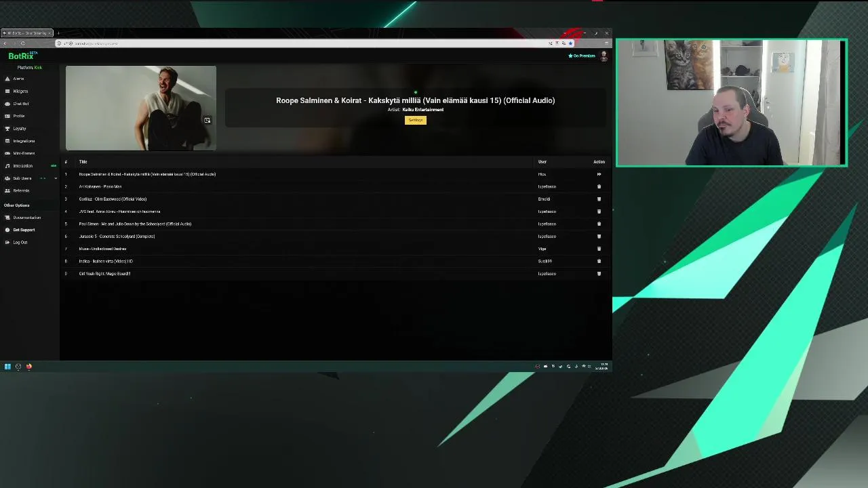Delete Ari Koivunen - Piano Man from queue
Screen dimensions: 868x488
(599, 186)
